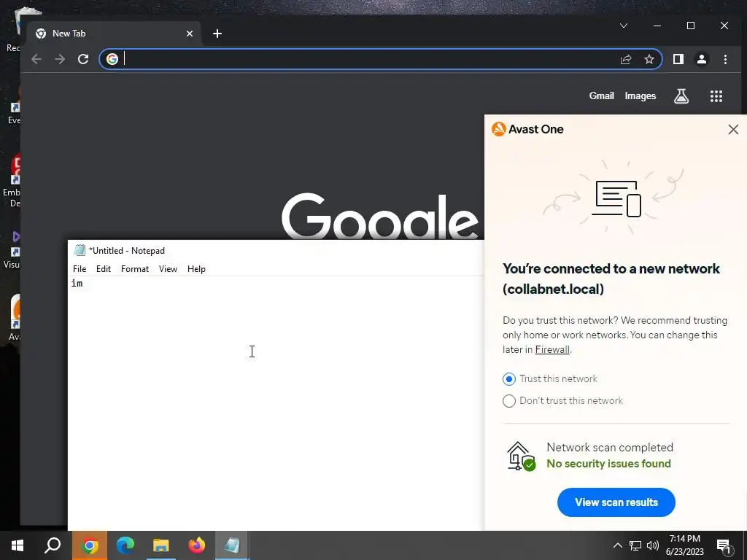Open taskbar clock and date
The image size is (747, 560).
pyautogui.click(x=684, y=545)
